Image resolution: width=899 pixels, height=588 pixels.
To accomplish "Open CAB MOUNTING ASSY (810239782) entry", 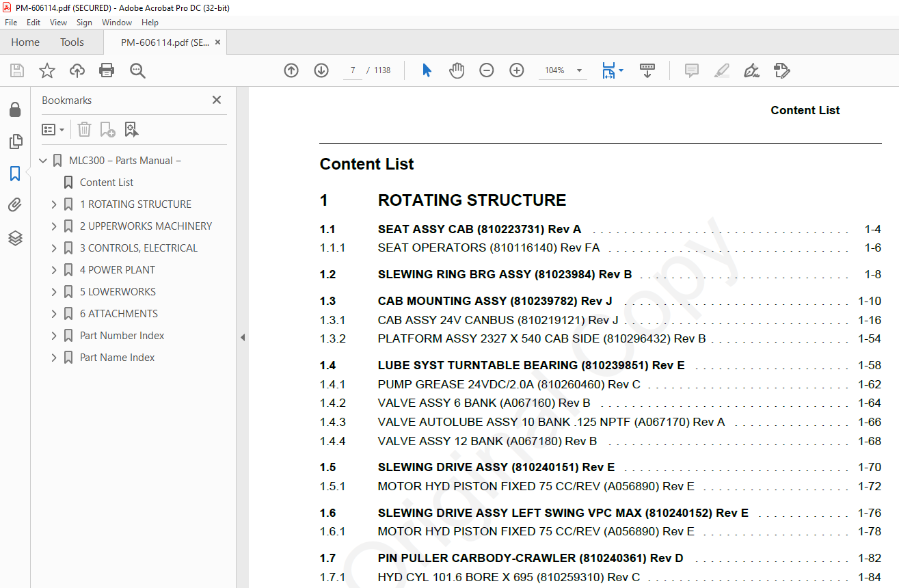I will pyautogui.click(x=495, y=301).
